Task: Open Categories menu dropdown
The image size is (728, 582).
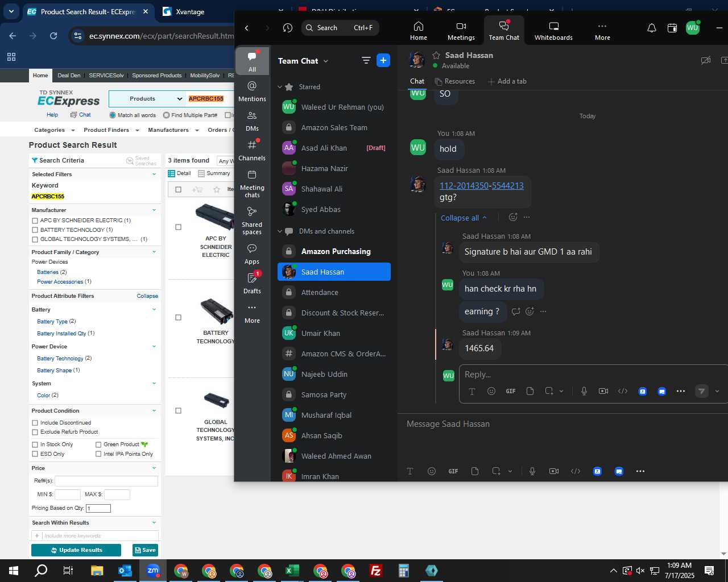Action: click(x=54, y=130)
